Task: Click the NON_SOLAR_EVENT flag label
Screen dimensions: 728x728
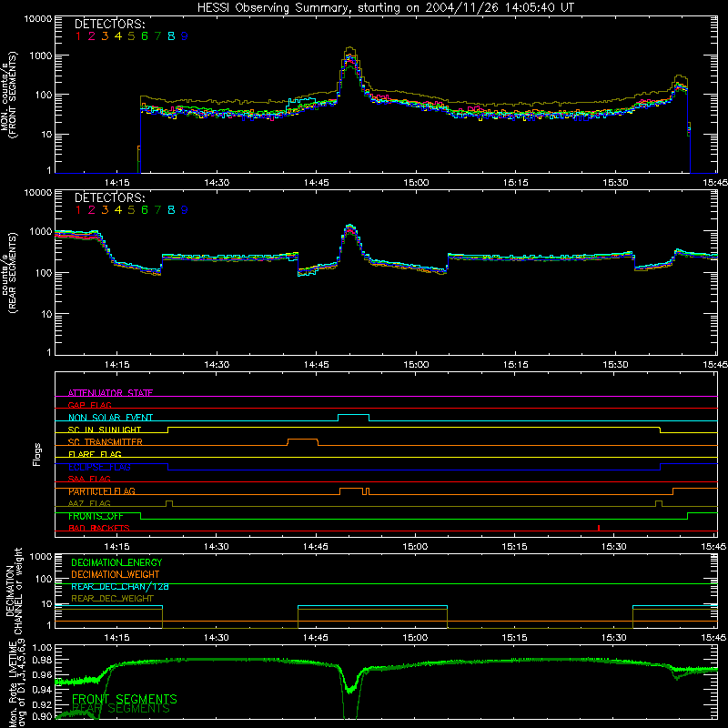Action: pyautogui.click(x=110, y=418)
